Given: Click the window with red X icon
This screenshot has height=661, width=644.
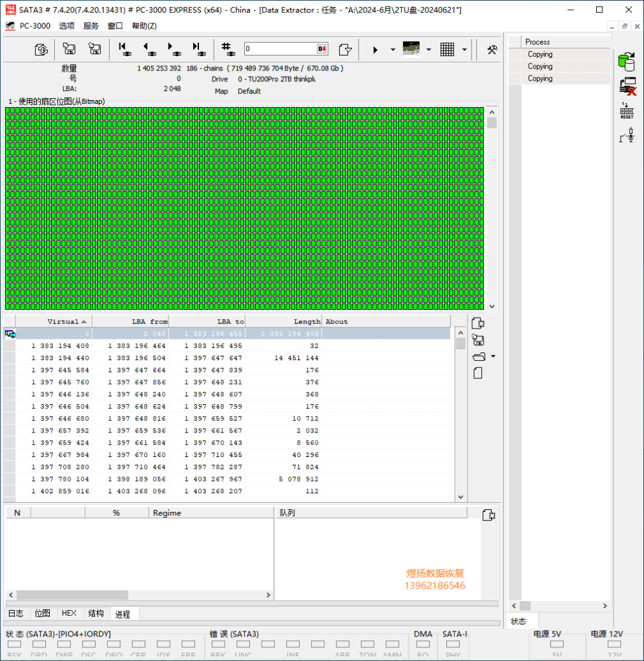Looking at the screenshot, I should (628, 86).
